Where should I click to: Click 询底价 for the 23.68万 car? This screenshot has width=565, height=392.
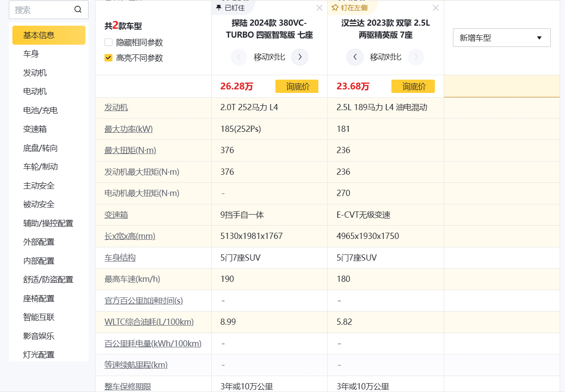click(x=413, y=86)
